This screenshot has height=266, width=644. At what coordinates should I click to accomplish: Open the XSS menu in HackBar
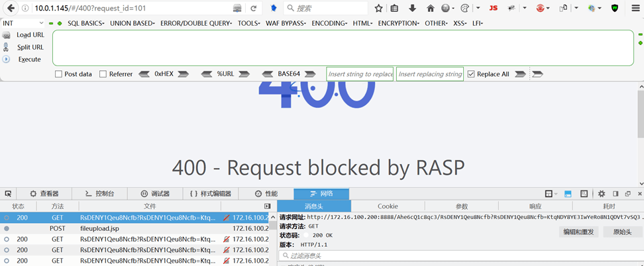click(x=460, y=23)
